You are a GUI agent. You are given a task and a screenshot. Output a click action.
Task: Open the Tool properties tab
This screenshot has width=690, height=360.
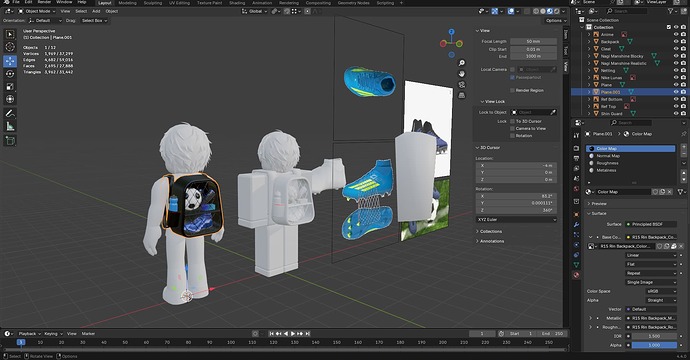click(576, 136)
